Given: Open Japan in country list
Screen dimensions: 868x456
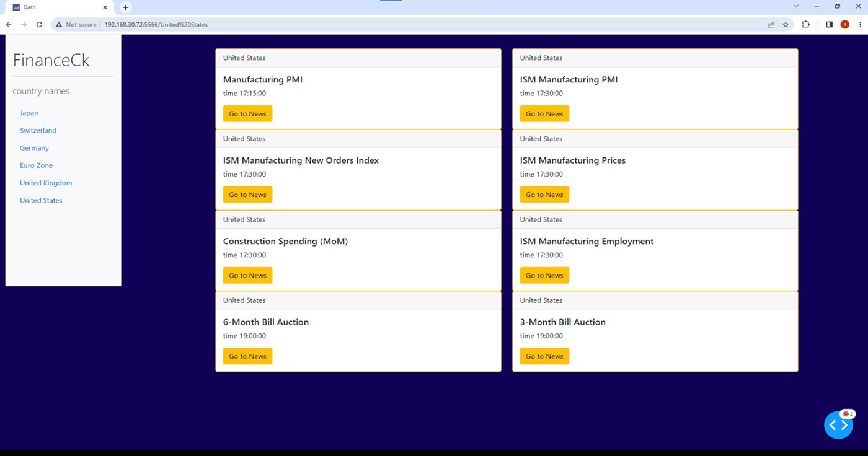Looking at the screenshot, I should coord(29,113).
